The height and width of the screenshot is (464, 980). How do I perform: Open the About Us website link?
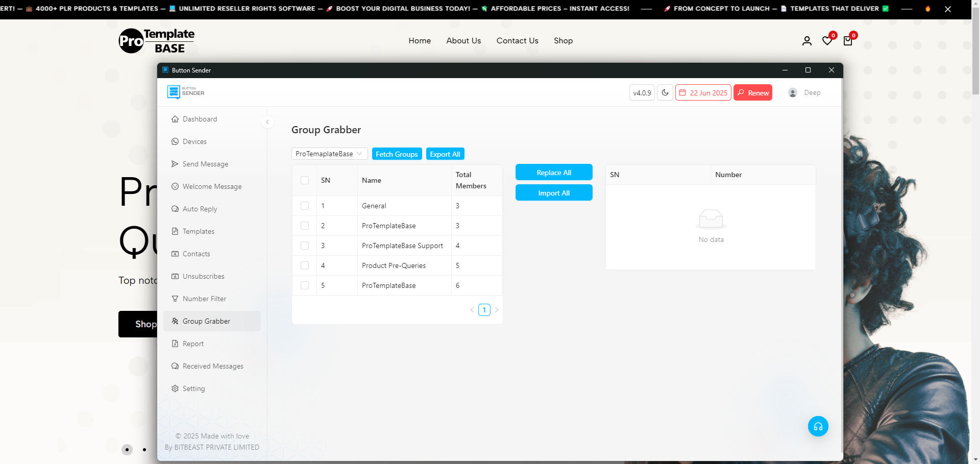(x=463, y=41)
